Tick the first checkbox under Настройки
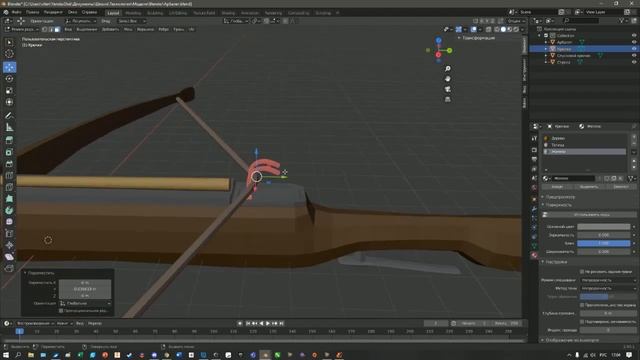640x360 pixels. click(582, 271)
